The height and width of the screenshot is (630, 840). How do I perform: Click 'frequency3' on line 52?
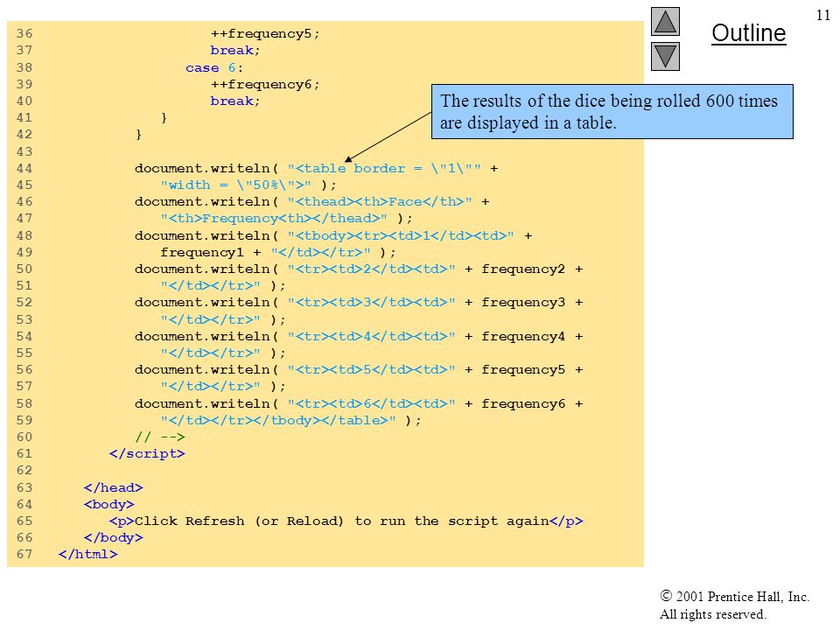click(523, 302)
